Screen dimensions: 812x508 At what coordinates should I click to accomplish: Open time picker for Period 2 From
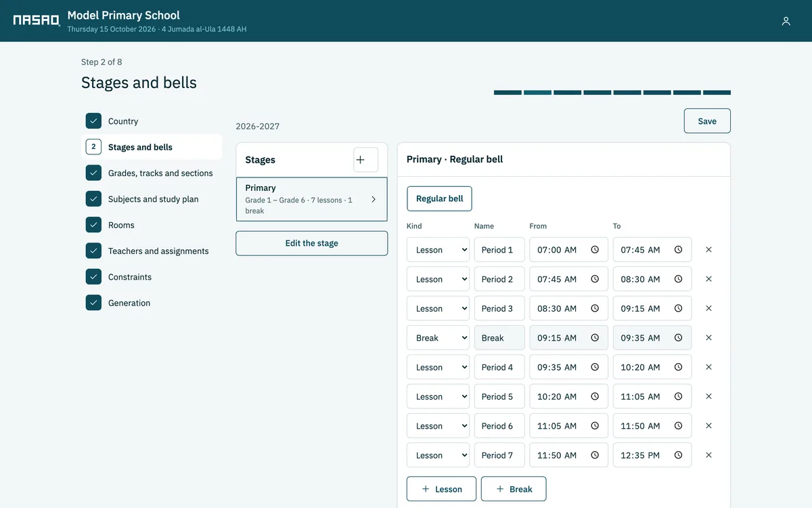click(595, 279)
